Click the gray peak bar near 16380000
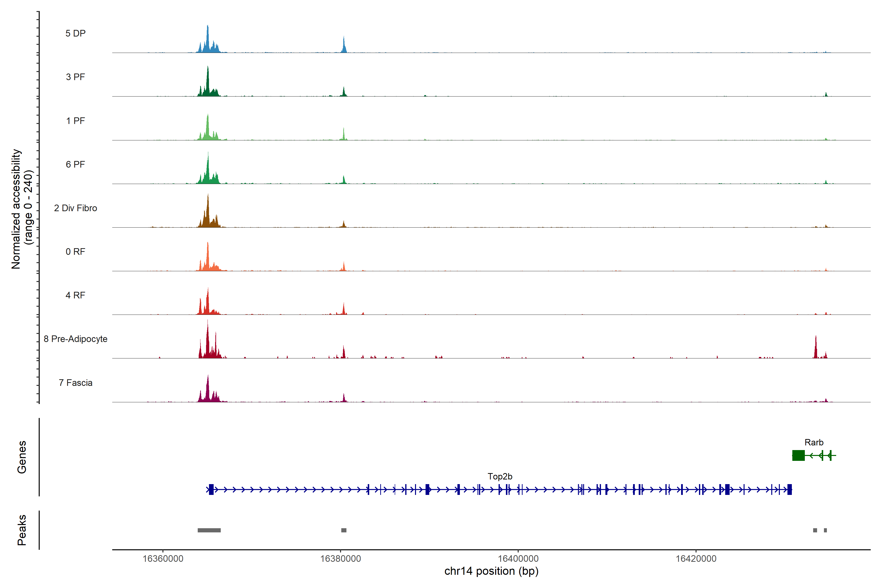This screenshot has height=588, width=882. click(343, 530)
